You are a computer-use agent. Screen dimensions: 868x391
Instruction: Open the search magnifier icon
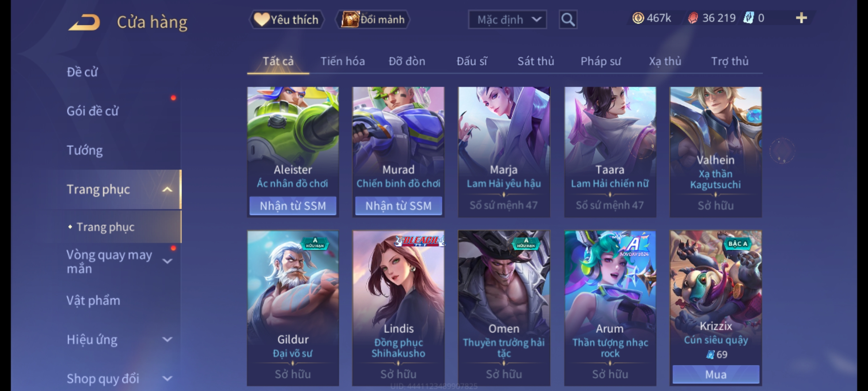(x=568, y=20)
